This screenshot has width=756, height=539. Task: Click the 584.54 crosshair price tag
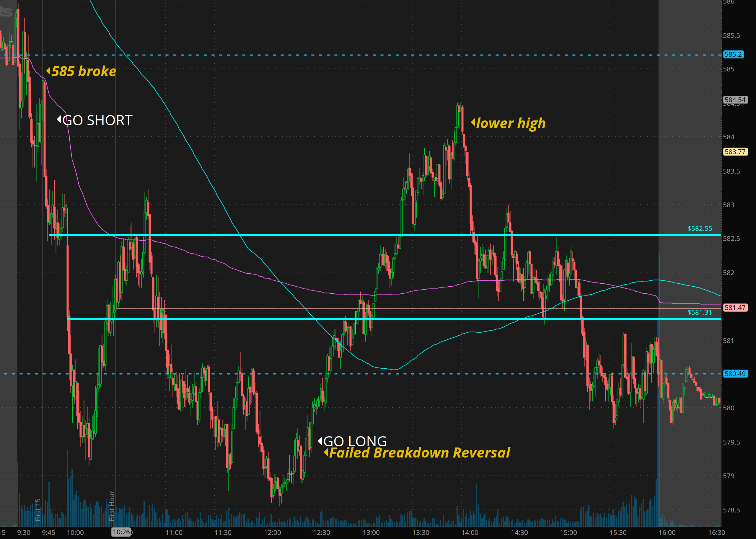pyautogui.click(x=735, y=99)
